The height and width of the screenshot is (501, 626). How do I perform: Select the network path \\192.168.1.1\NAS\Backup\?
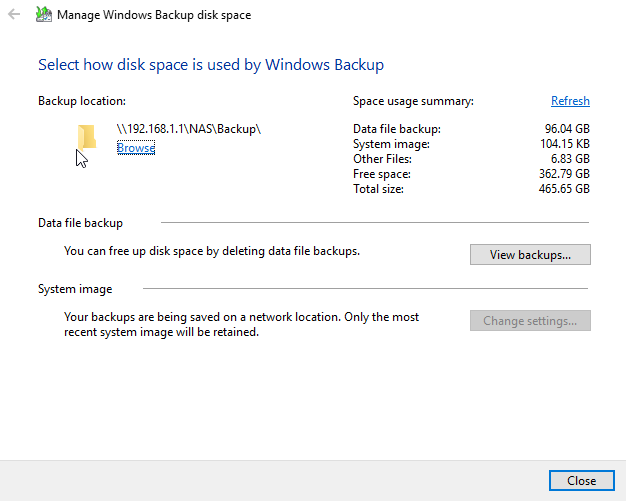coord(189,129)
